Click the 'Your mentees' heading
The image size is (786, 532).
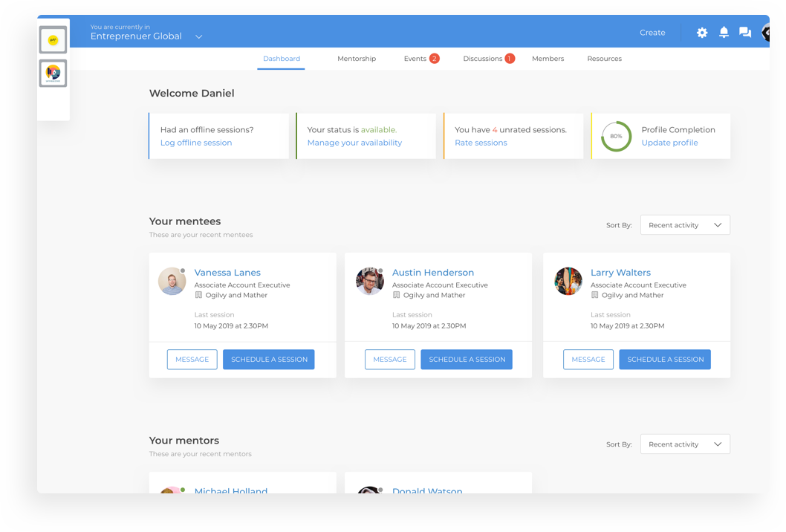185,221
